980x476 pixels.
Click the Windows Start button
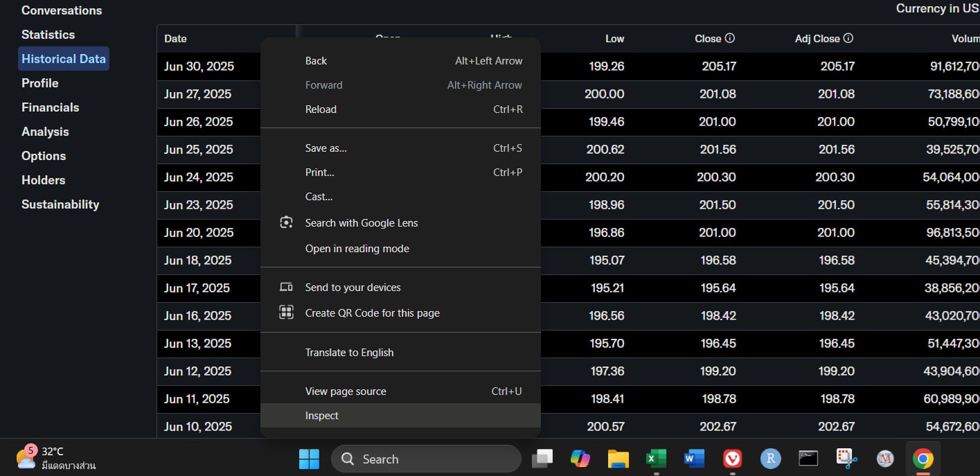309,459
